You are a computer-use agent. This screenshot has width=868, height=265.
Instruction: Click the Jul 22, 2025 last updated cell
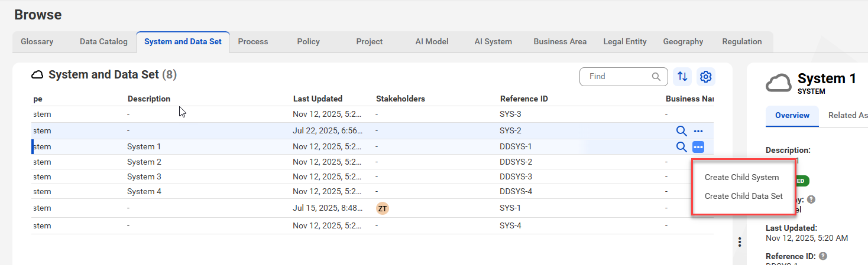click(328, 131)
